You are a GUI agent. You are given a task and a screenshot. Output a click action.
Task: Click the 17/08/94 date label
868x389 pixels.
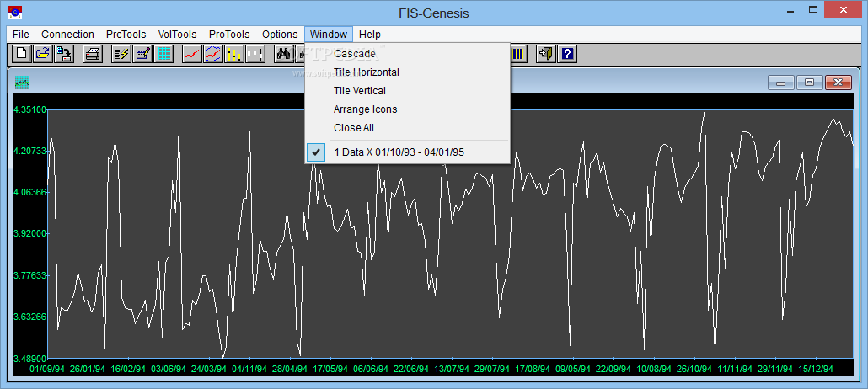(533, 369)
